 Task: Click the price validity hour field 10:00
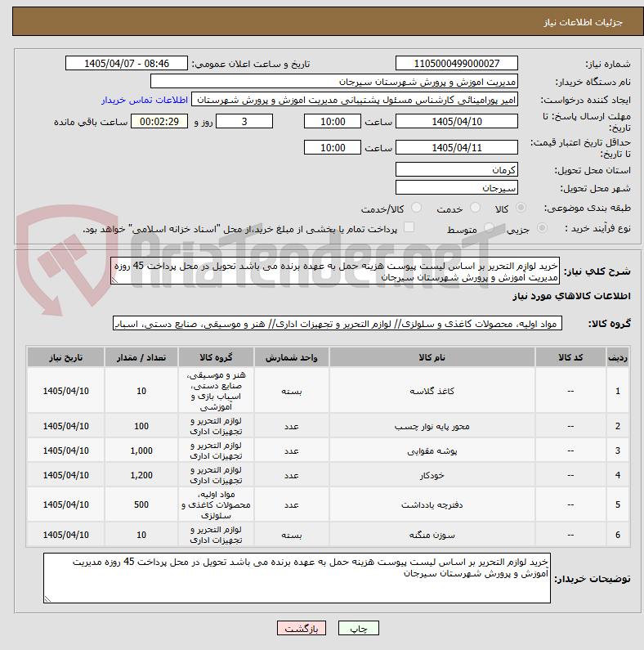[333, 147]
